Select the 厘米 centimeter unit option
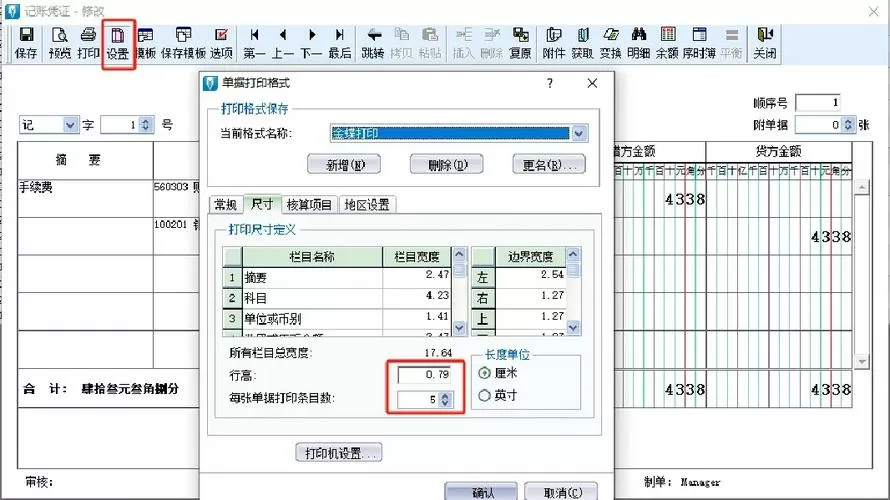The image size is (890, 500). click(x=484, y=373)
